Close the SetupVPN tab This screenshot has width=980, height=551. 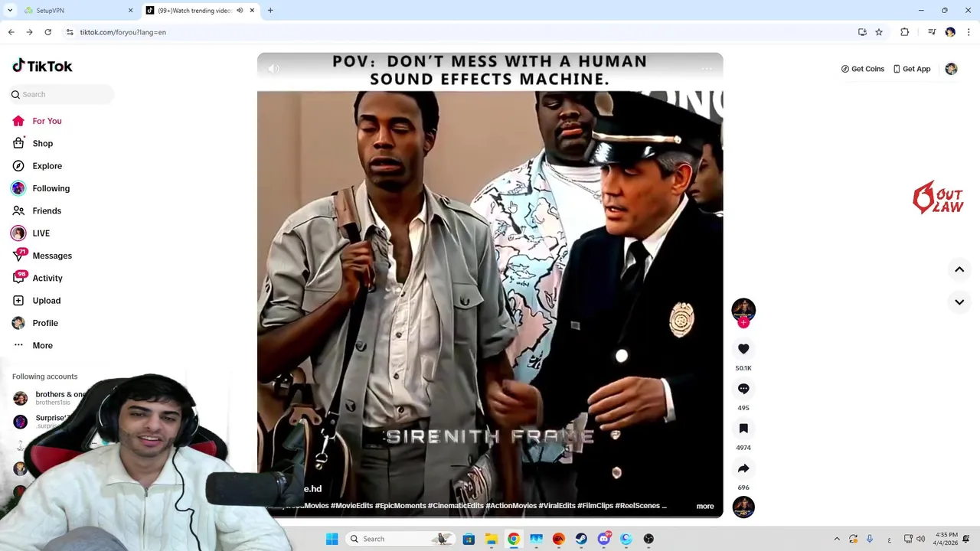(130, 11)
